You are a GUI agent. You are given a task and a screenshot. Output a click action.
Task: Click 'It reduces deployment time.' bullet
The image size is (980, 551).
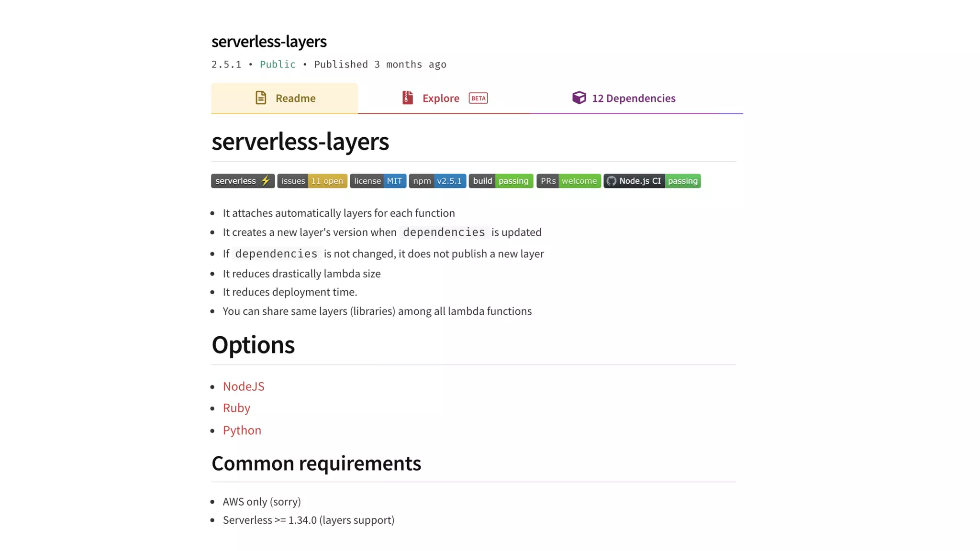(x=290, y=292)
